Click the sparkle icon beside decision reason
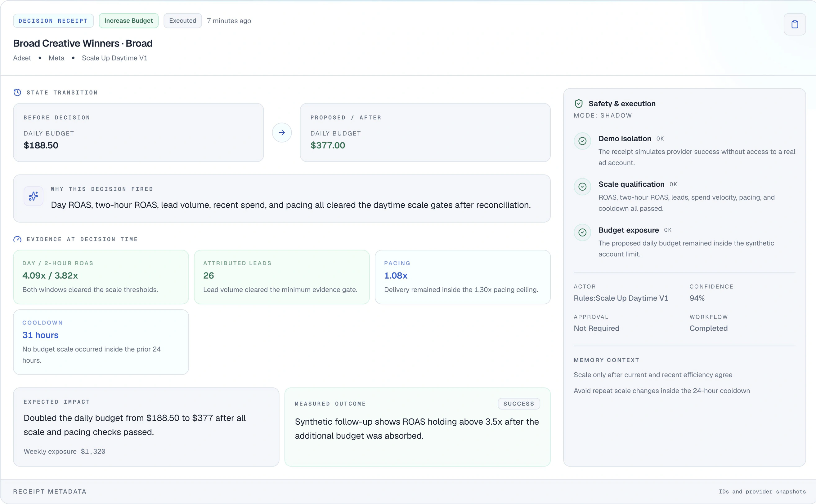The width and height of the screenshot is (816, 504). 34,196
